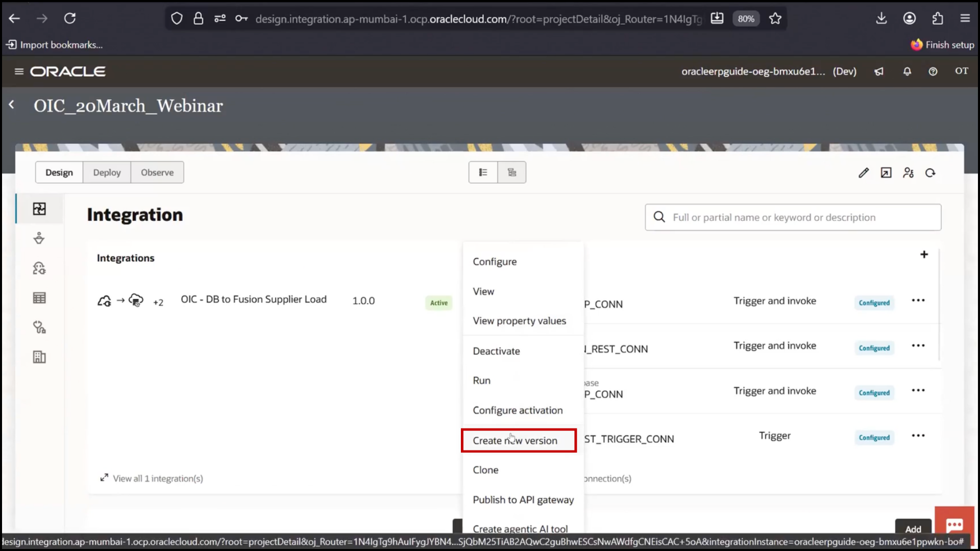
Task: Click export project icon
Action: coord(886,173)
